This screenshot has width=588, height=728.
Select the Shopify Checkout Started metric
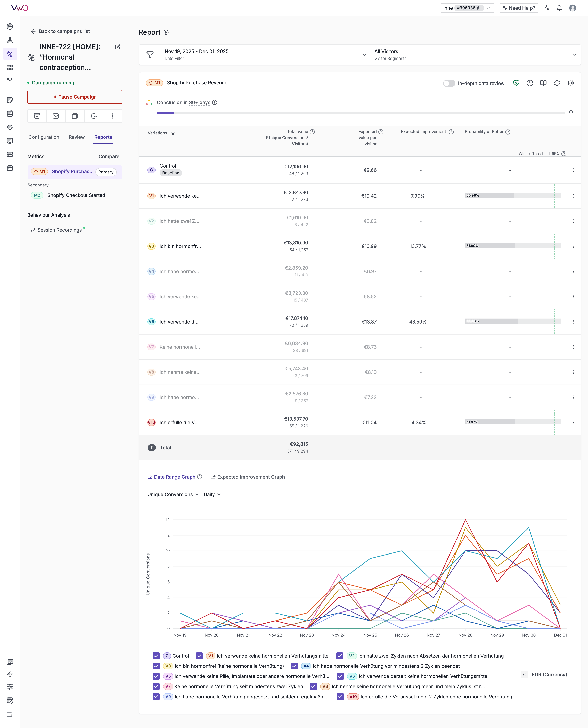76,195
